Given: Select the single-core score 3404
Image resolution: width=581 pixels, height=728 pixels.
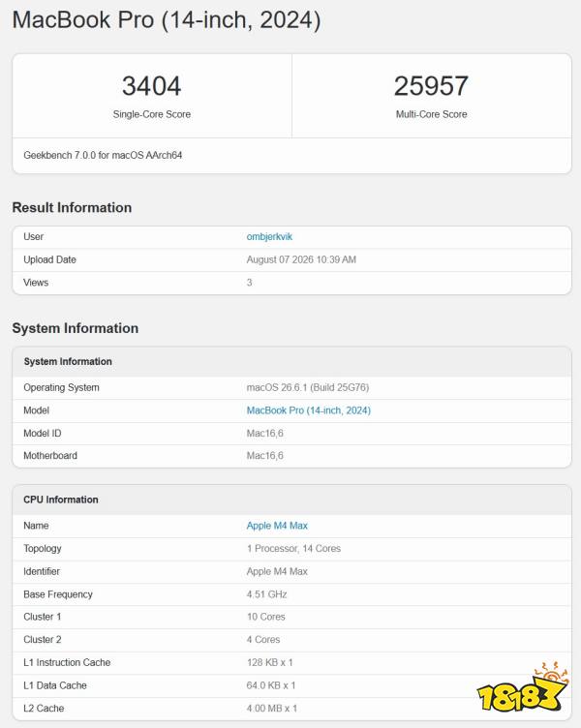Looking at the screenshot, I should pyautogui.click(x=151, y=86).
